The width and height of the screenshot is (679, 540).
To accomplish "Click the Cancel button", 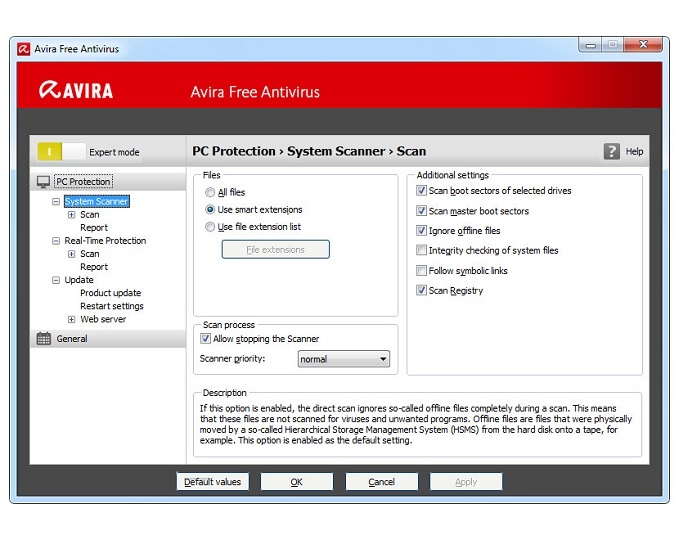I will click(381, 482).
